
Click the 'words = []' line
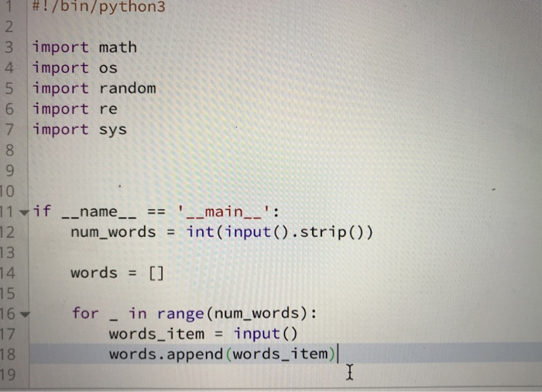[117, 273]
